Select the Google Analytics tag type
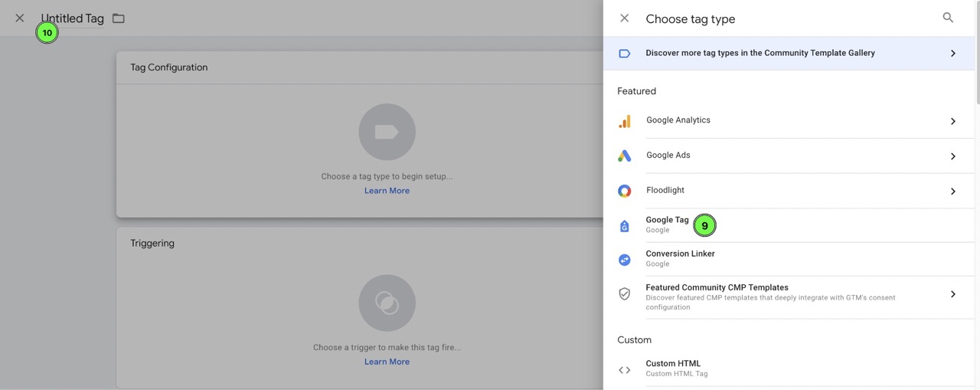This screenshot has width=980, height=390. point(789,121)
